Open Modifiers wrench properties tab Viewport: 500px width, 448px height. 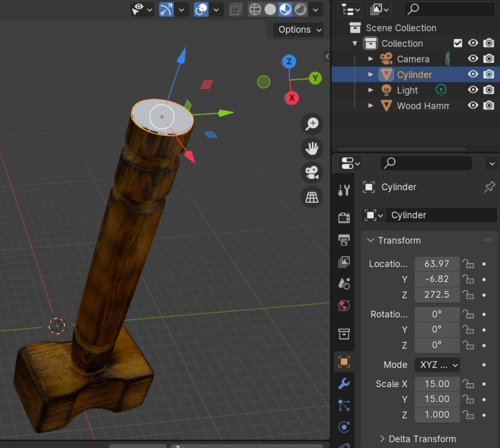(x=344, y=384)
